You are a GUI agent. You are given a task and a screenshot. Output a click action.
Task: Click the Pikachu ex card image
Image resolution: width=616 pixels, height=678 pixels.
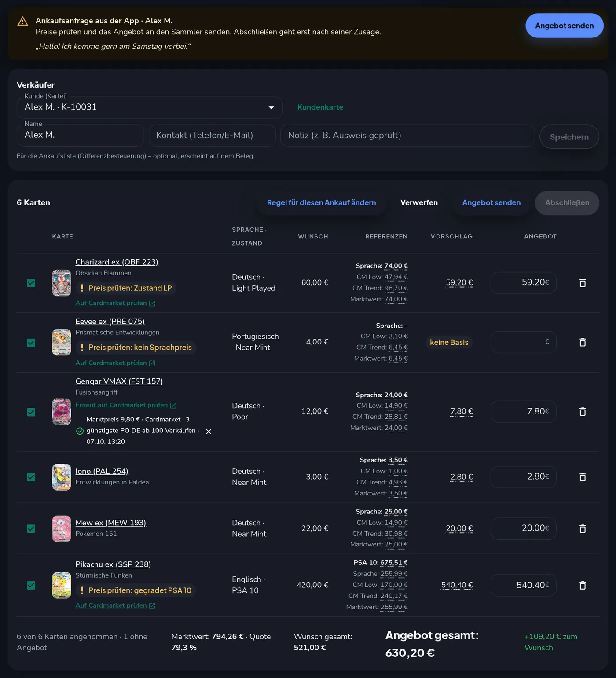(62, 585)
